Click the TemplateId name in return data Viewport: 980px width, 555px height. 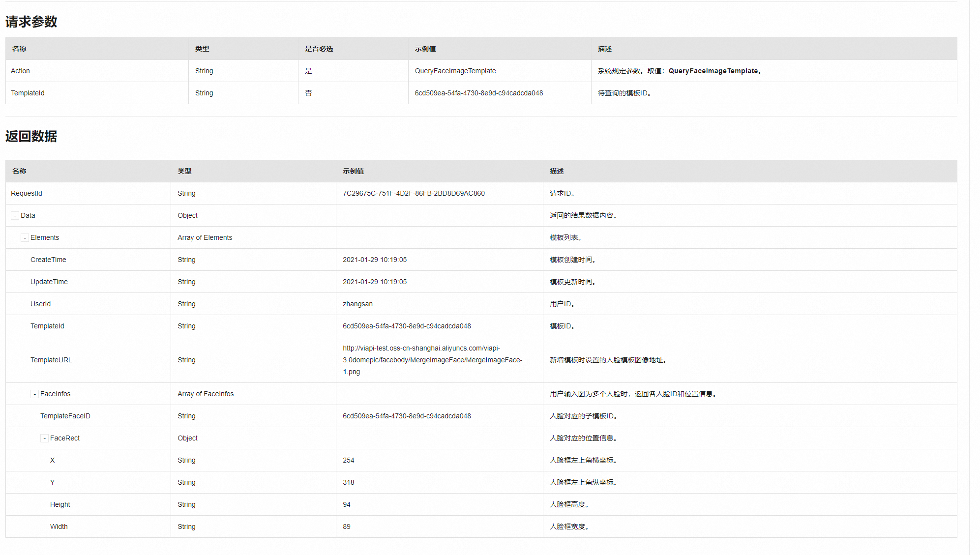coord(47,326)
